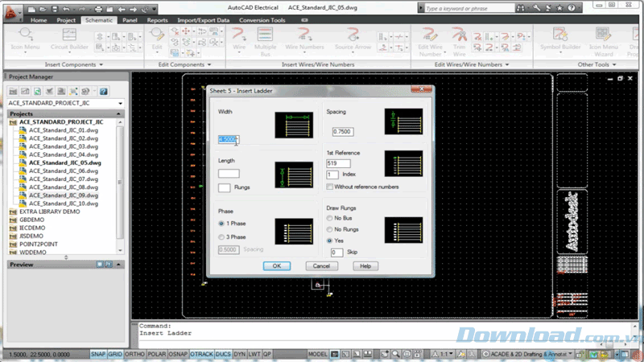Click the Edit component tool

157,39
